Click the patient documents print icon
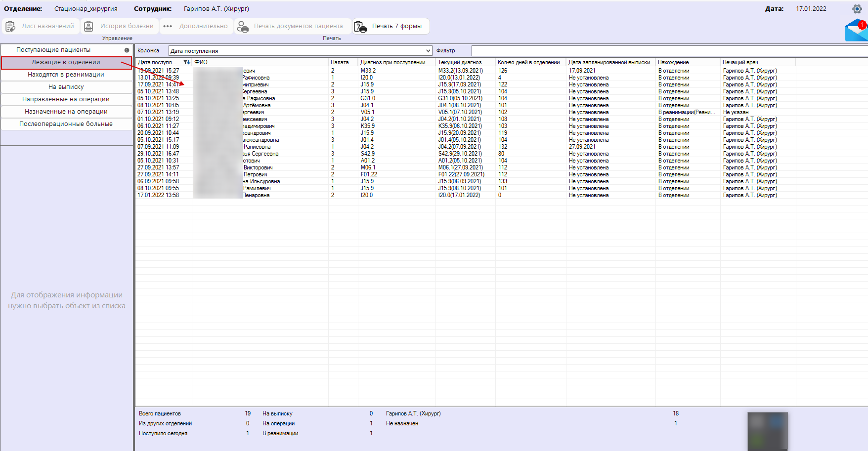This screenshot has width=868, height=451. pos(243,27)
